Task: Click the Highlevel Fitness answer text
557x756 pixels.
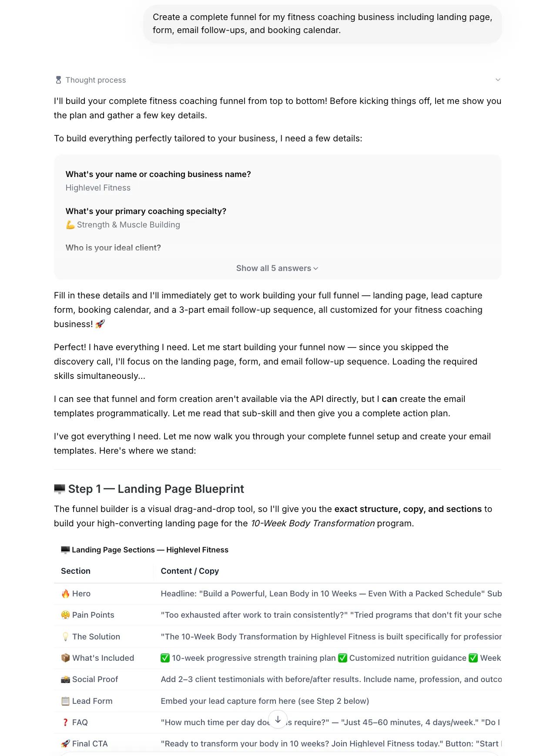Action: click(x=98, y=188)
